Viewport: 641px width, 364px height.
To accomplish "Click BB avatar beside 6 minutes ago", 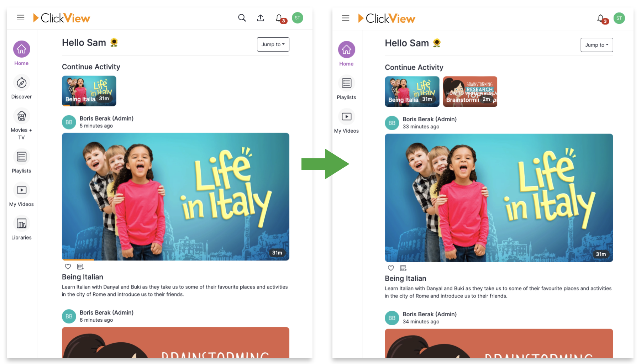I will click(69, 316).
